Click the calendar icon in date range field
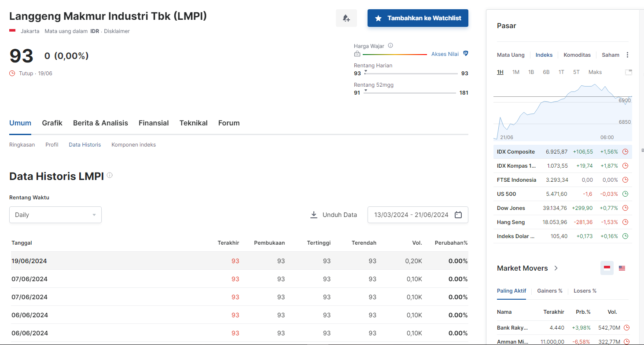The width and height of the screenshot is (644, 345). pyautogui.click(x=458, y=215)
